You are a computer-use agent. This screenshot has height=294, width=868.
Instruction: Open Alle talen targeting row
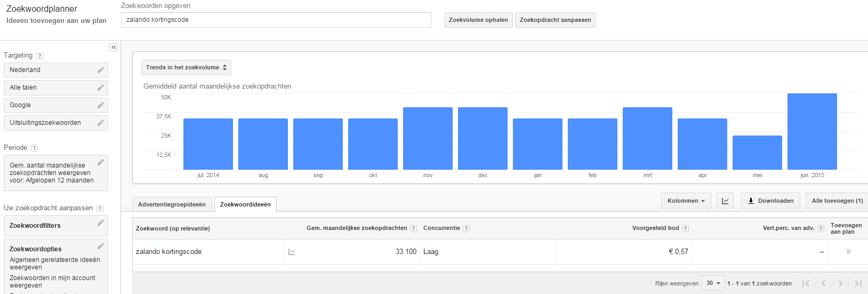(x=56, y=88)
